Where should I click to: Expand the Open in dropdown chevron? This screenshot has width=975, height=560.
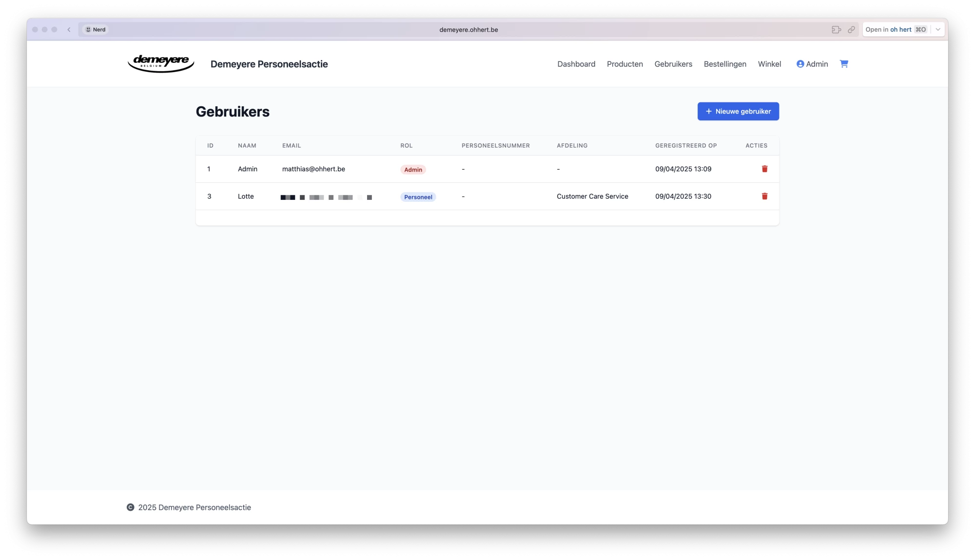click(938, 30)
